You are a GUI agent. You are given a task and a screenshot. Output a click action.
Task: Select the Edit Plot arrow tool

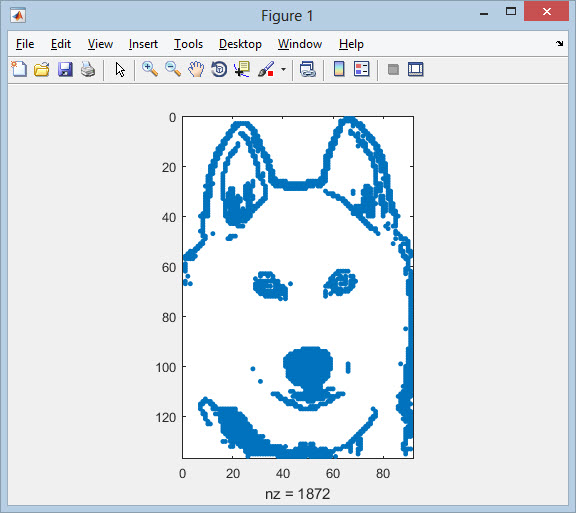click(120, 69)
